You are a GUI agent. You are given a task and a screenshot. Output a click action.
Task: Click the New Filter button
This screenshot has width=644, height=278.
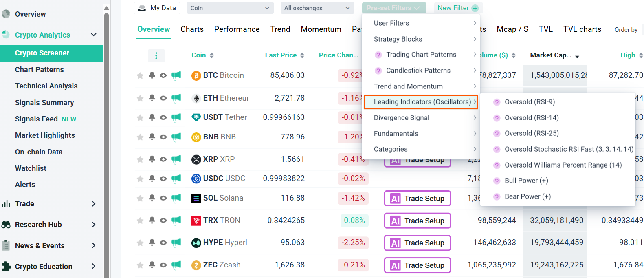[458, 8]
